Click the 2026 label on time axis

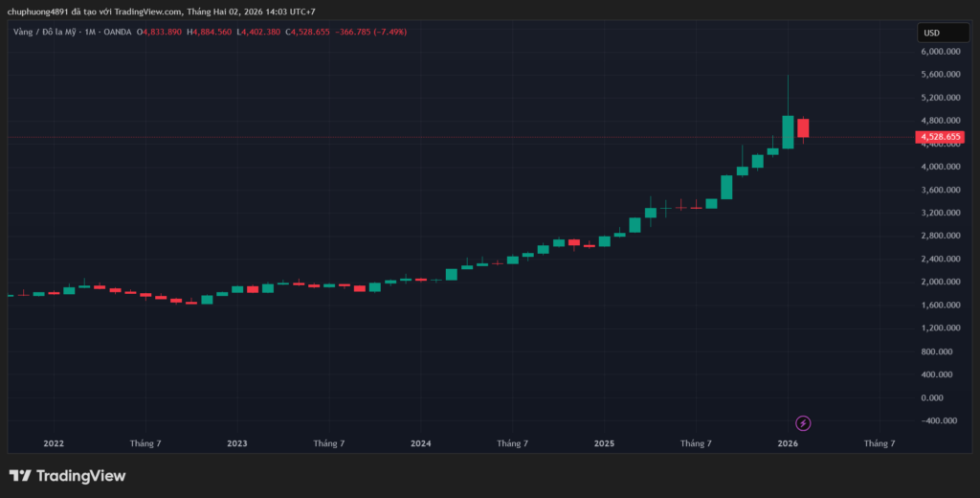[788, 443]
